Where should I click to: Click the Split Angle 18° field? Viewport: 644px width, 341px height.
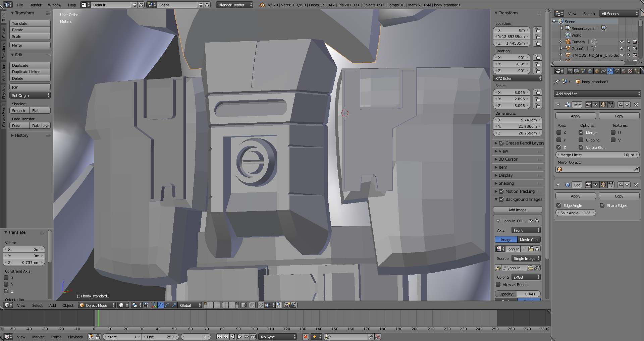pyautogui.click(x=576, y=213)
